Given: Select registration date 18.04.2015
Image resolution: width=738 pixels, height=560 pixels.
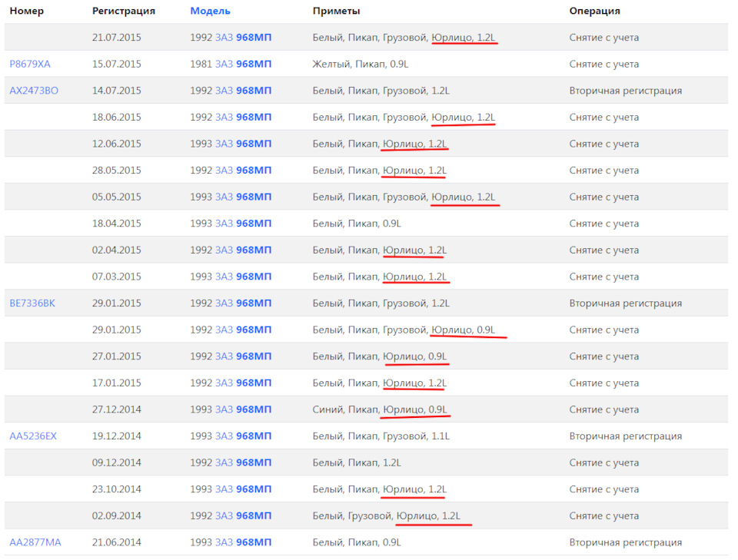Looking at the screenshot, I should click(x=116, y=224).
